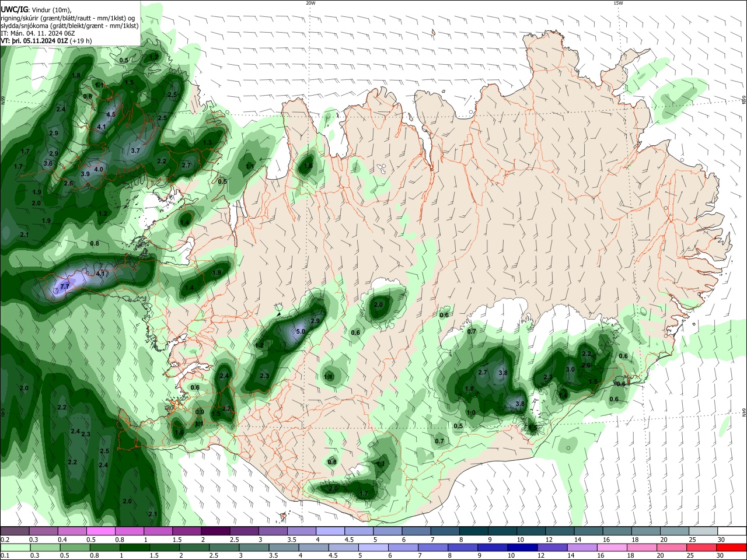The height and width of the screenshot is (560, 747).
Task: Pick the dusky plum 0.2–0.3 snow swatch
Action: [x=14, y=531]
